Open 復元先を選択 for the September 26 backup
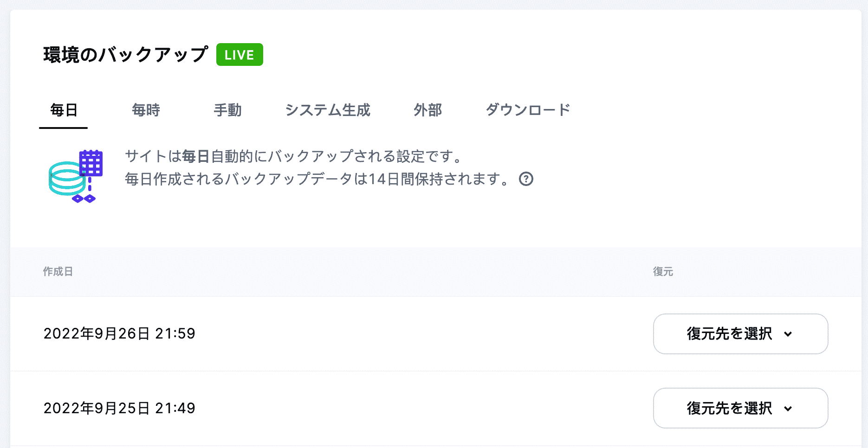This screenshot has height=448, width=868. tap(740, 334)
